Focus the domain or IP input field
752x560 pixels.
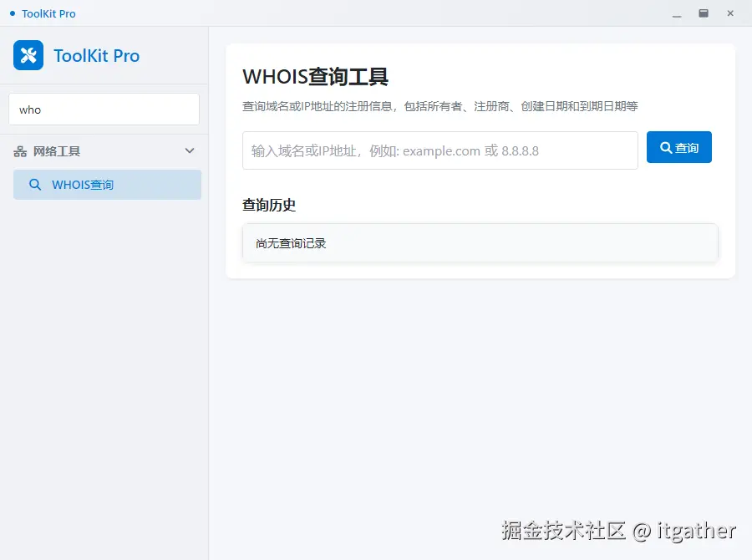(440, 150)
